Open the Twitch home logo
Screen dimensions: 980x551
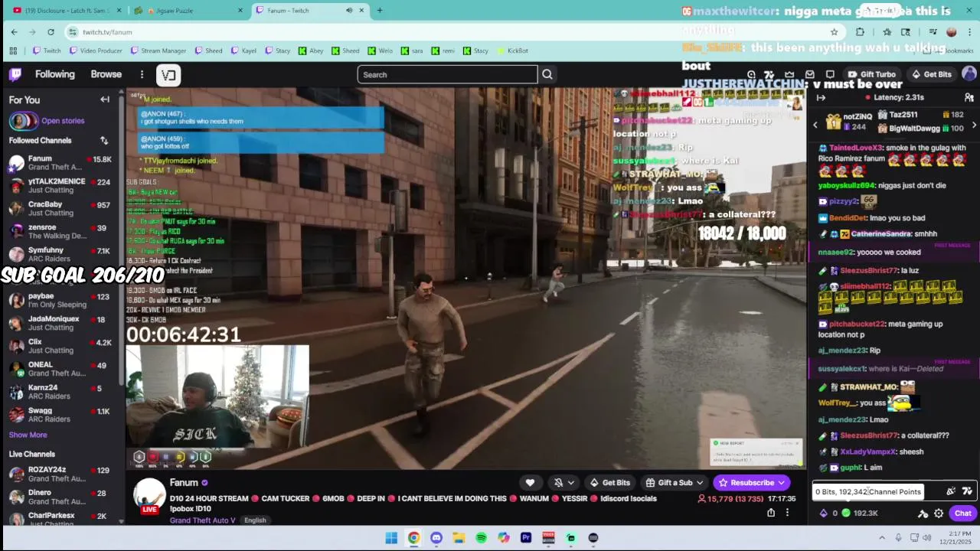pyautogui.click(x=15, y=74)
